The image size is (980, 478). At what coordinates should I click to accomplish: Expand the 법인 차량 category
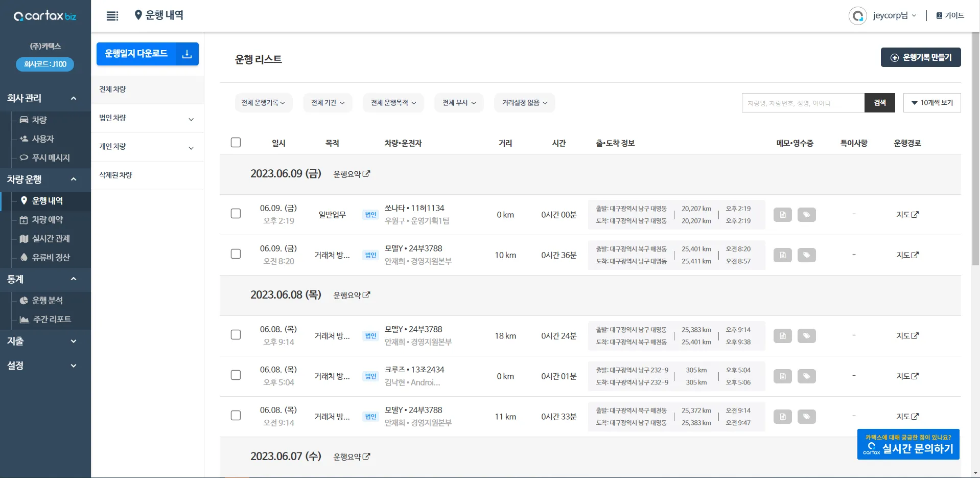(x=148, y=119)
